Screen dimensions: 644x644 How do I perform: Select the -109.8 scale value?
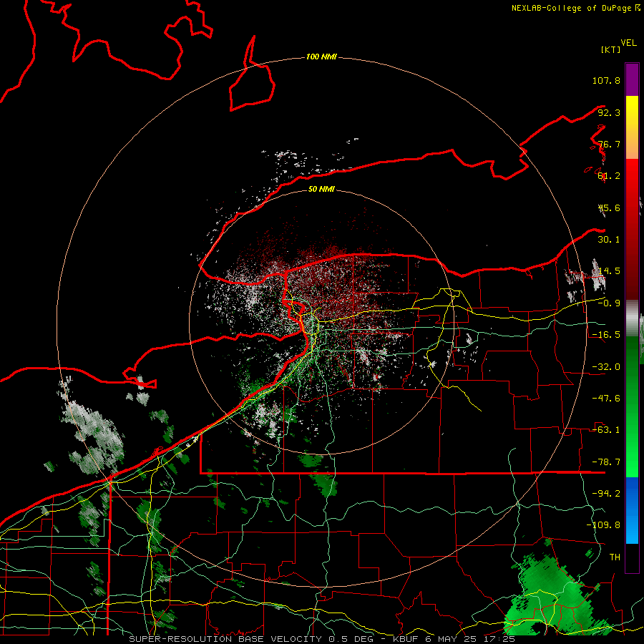(603, 525)
